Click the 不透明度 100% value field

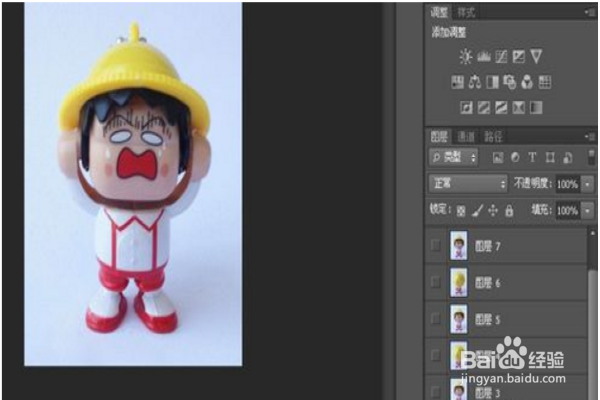[x=567, y=184]
